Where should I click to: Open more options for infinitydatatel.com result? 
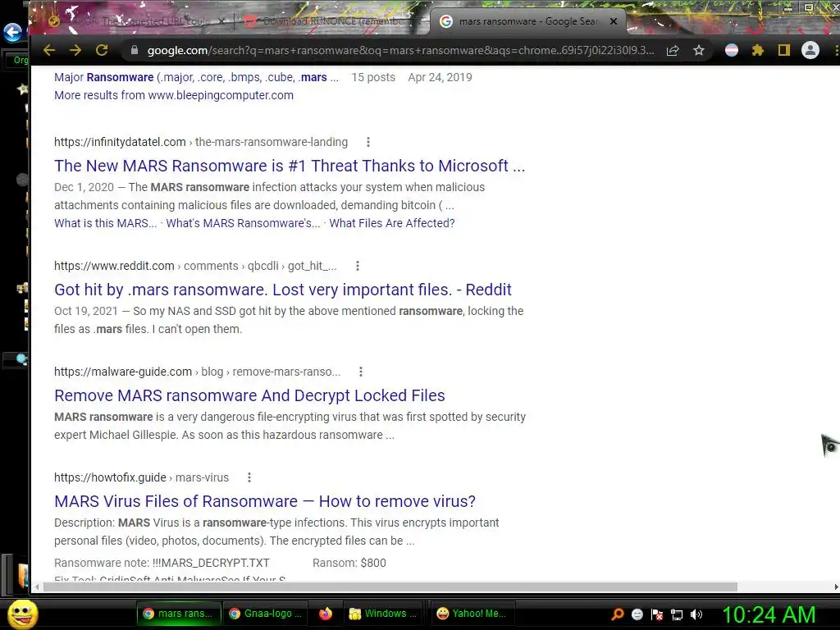368,142
